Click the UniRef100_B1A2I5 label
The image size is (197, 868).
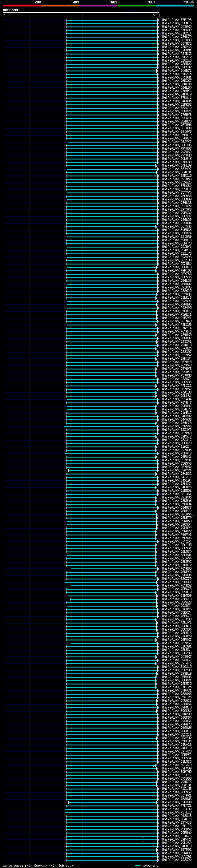[x=176, y=74]
